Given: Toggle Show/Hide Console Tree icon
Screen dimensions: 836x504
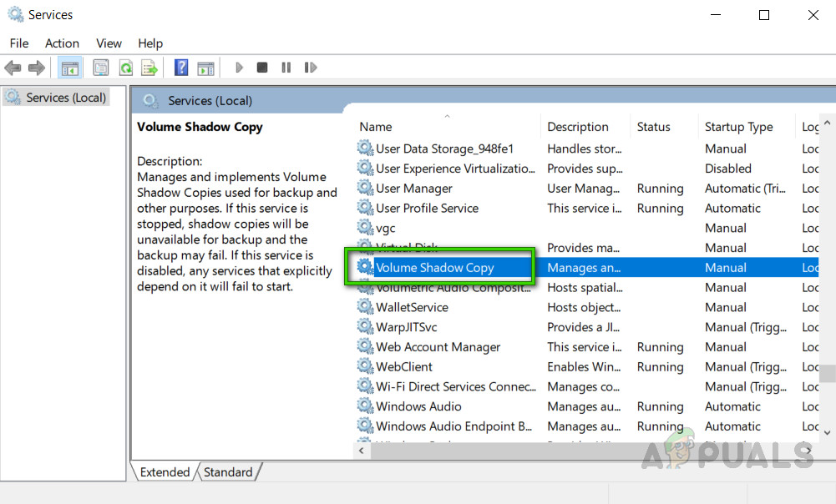Looking at the screenshot, I should [x=70, y=68].
